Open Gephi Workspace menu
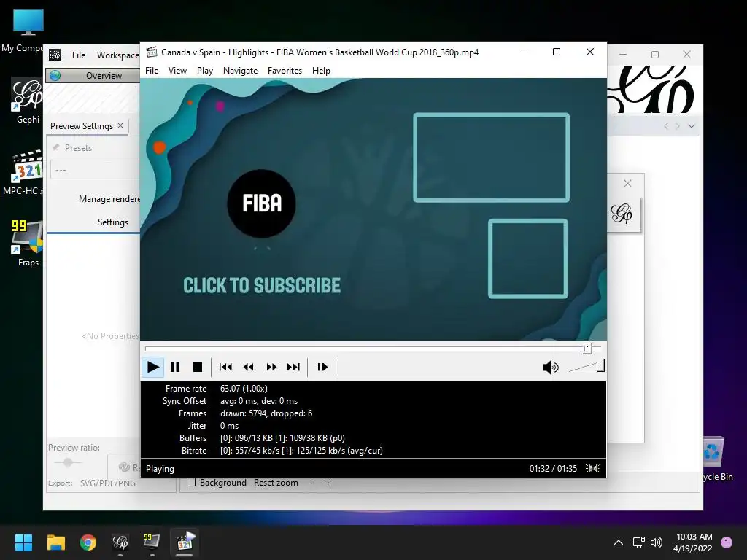The height and width of the screenshot is (560, 747). [117, 55]
